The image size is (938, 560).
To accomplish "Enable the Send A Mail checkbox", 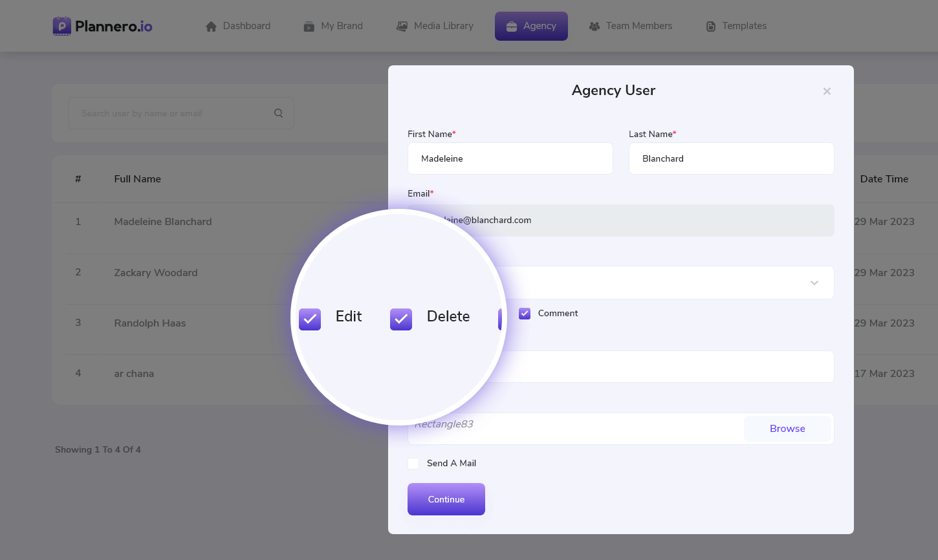I will pyautogui.click(x=413, y=464).
